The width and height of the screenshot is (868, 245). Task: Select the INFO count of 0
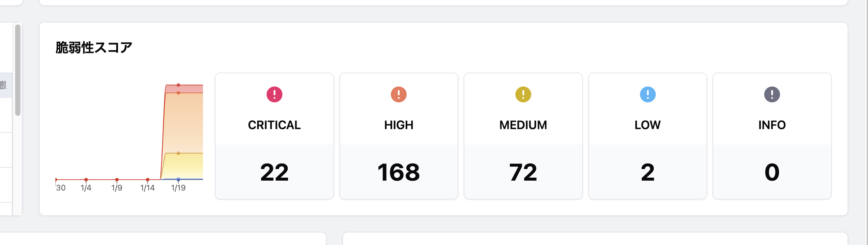coord(772,172)
